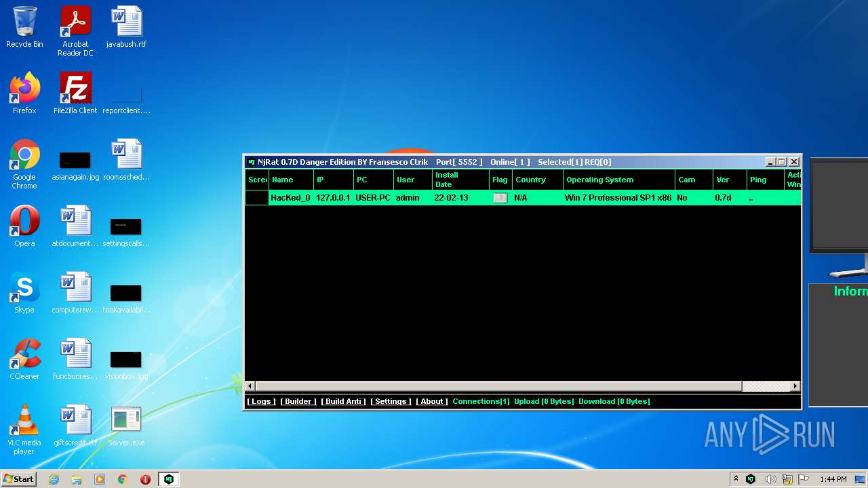Click Win 7 Professional SP1 x86 cell
Screen dimensions: 868x488
[618, 198]
